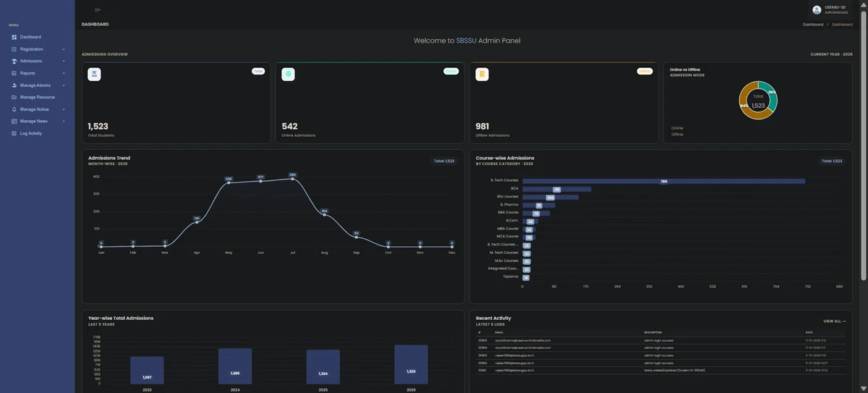868x393 pixels.
Task: Click the Total badge on students card
Action: tap(258, 71)
